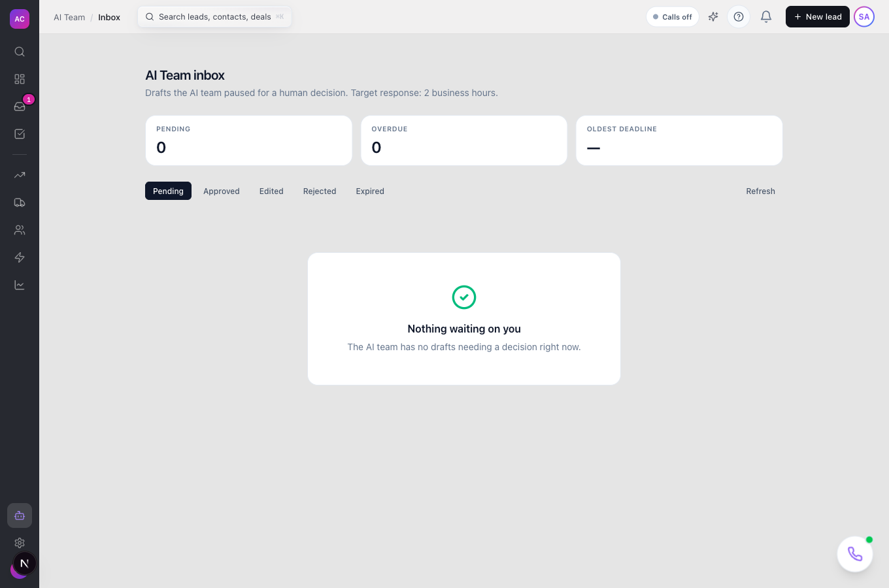
Task: Open the trending arrow icon in sidebar
Action: point(20,175)
